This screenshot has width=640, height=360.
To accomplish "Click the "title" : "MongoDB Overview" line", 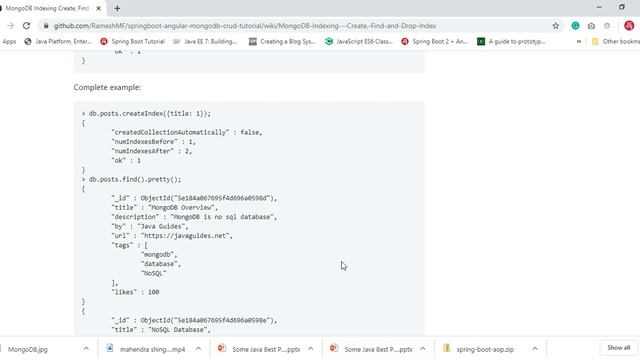I will click(x=164, y=207).
